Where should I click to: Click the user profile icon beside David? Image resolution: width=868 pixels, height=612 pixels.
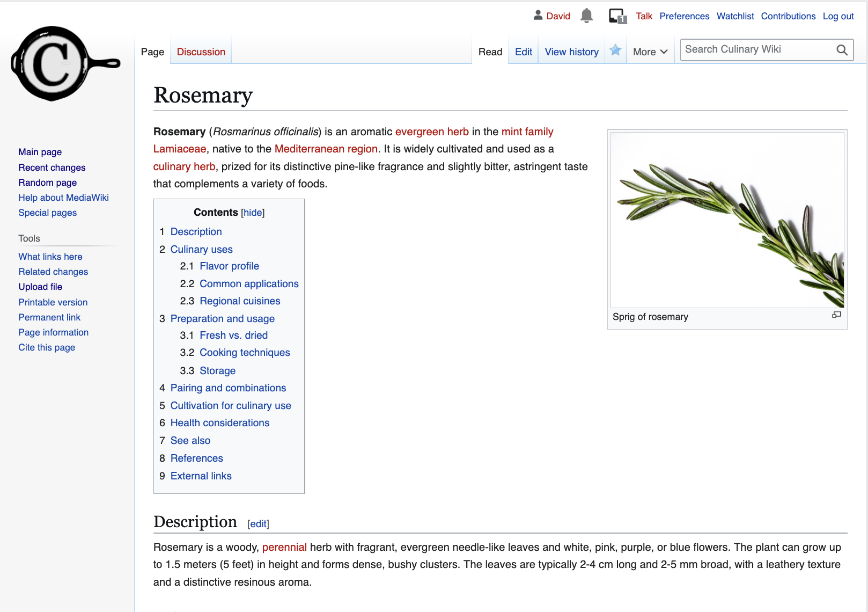538,16
